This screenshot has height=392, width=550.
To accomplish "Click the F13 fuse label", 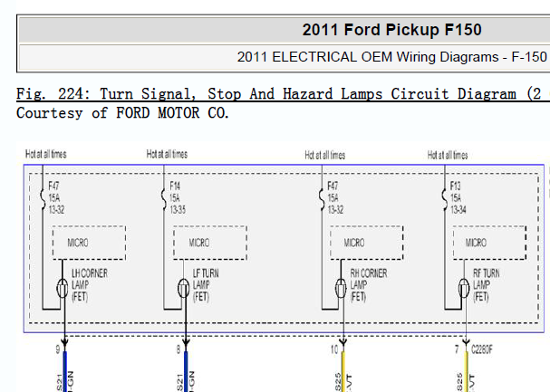I will coord(455,186).
